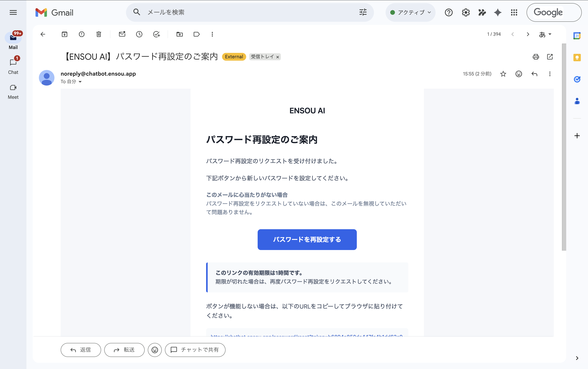
Task: Star the ENSOU AI email
Action: 503,74
